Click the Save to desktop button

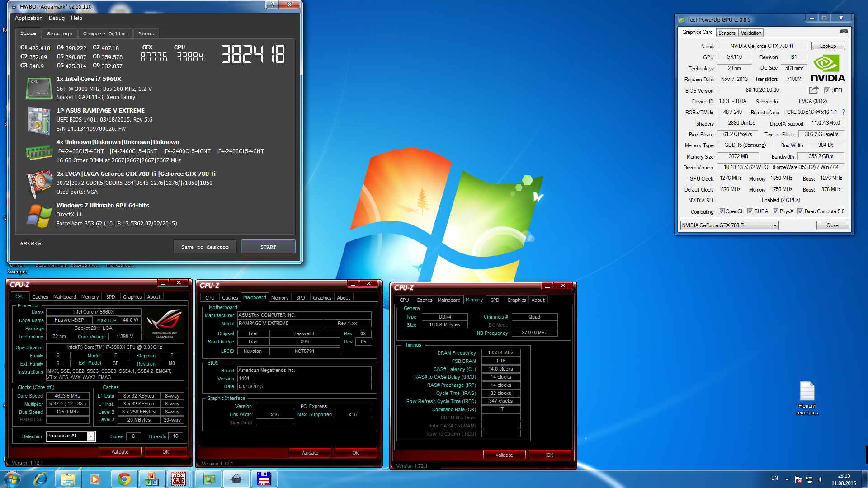click(x=205, y=247)
